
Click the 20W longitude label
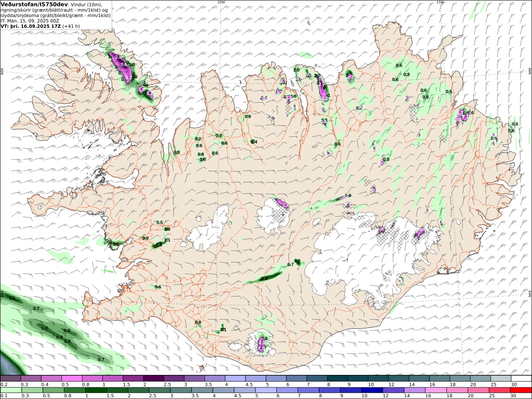(x=221, y=2)
